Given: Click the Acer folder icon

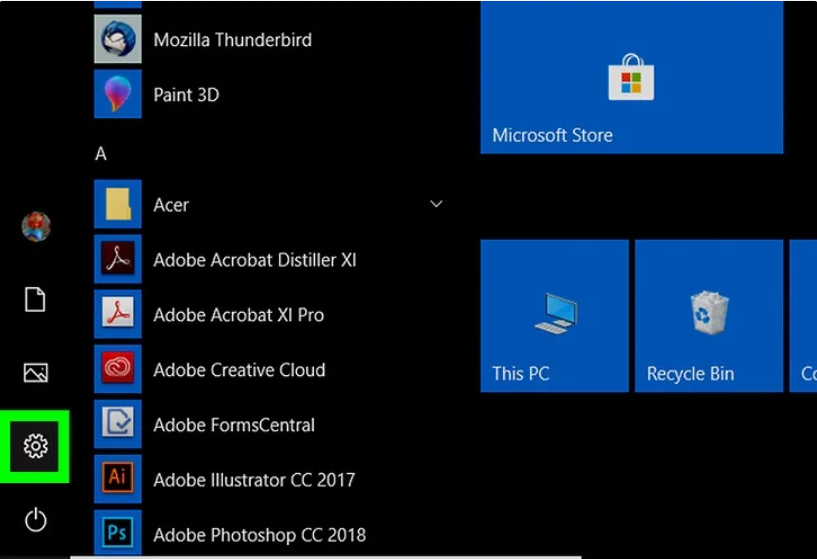Looking at the screenshot, I should click(x=118, y=204).
